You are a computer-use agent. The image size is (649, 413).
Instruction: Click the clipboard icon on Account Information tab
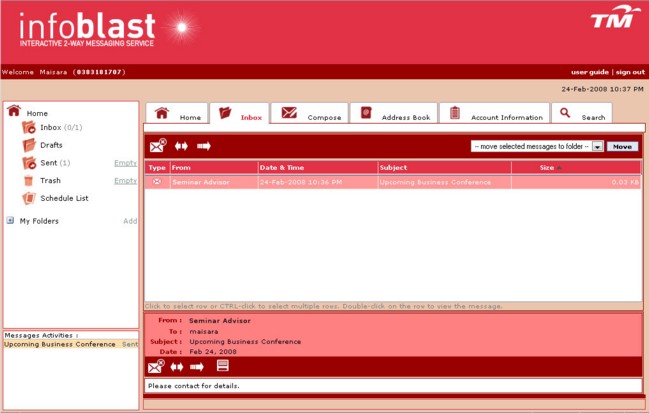[455, 113]
